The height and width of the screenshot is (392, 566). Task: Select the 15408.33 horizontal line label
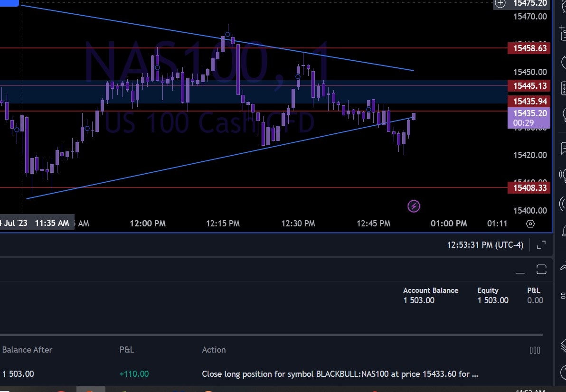pos(529,187)
